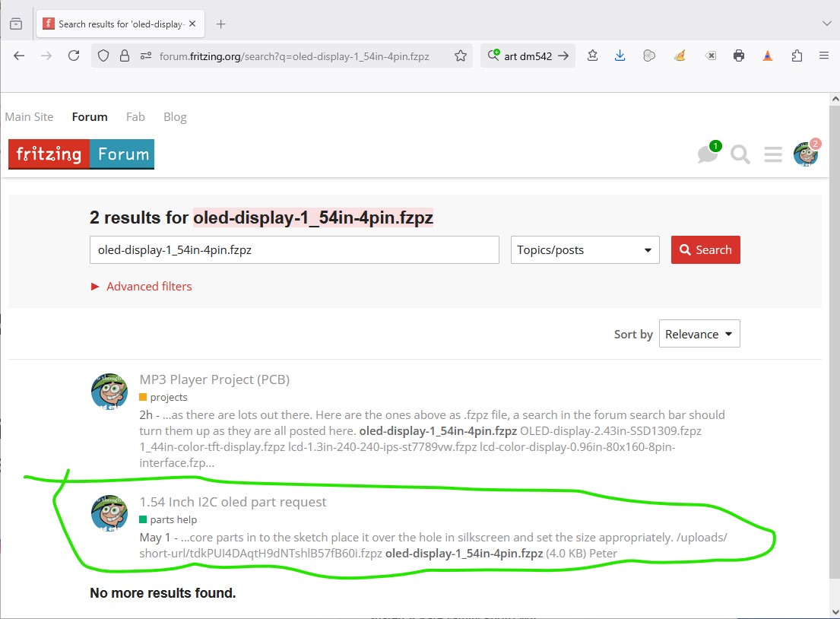Click the Fritzing Forum logo

81,154
